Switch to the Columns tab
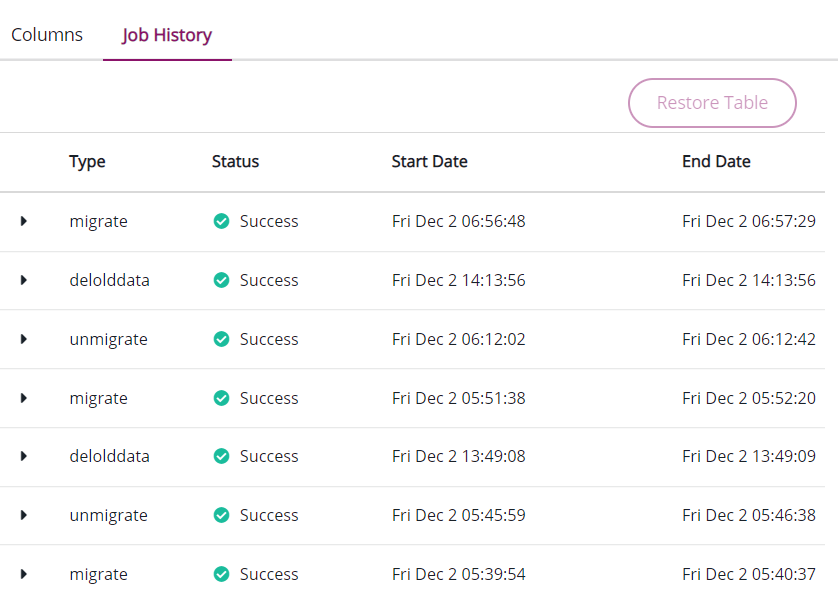This screenshot has width=838, height=596. [x=47, y=34]
